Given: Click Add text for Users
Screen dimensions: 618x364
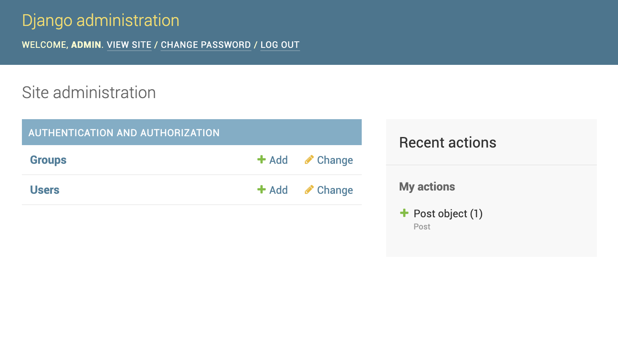Looking at the screenshot, I should 279,190.
